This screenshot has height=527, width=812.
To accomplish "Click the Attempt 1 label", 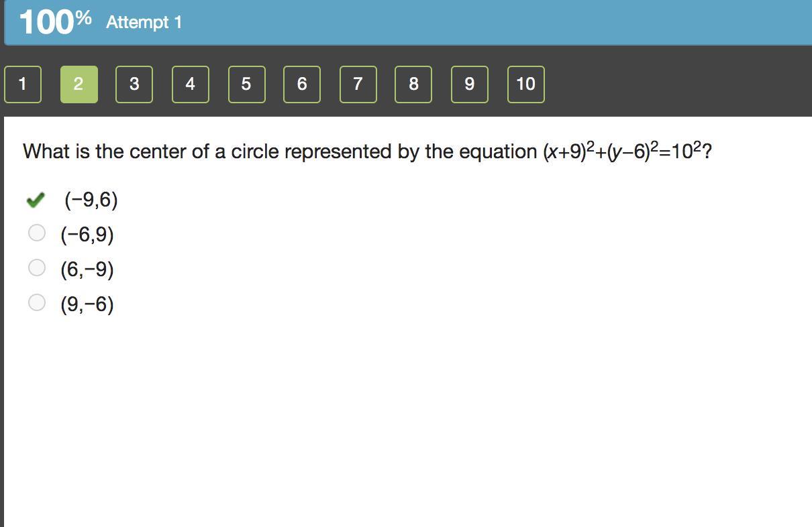I will point(144,22).
